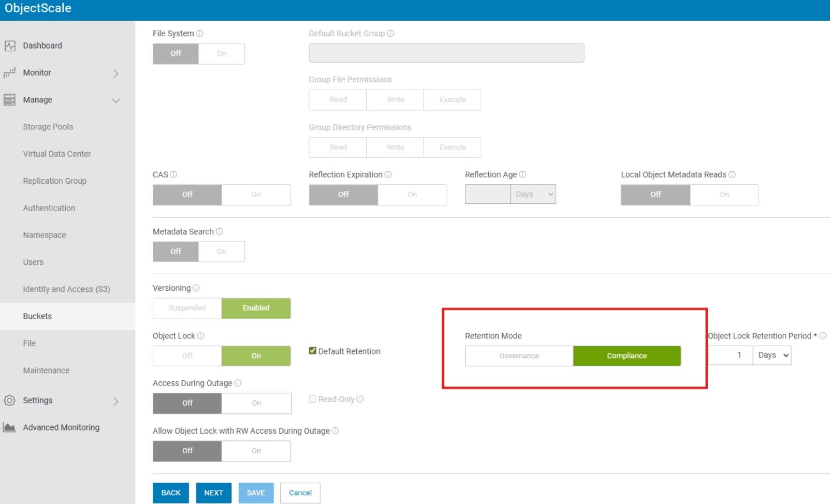Turn Metadata Search toggle On
This screenshot has height=504, width=830.
(x=222, y=252)
